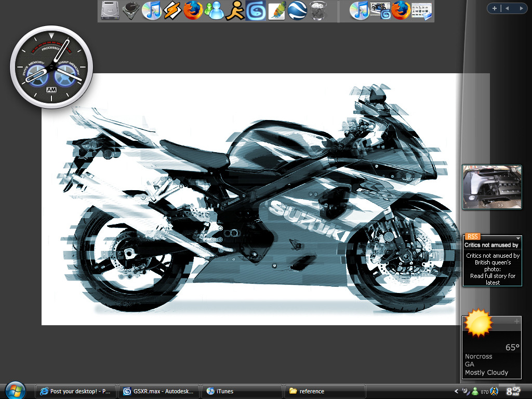The image size is (532, 399).
Task: Open the green Messenger tray icon
Action: 475,392
